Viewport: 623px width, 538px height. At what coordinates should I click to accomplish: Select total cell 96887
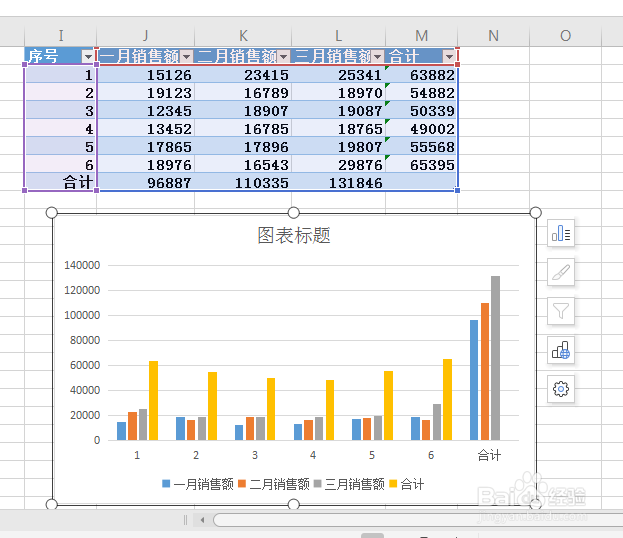click(145, 182)
